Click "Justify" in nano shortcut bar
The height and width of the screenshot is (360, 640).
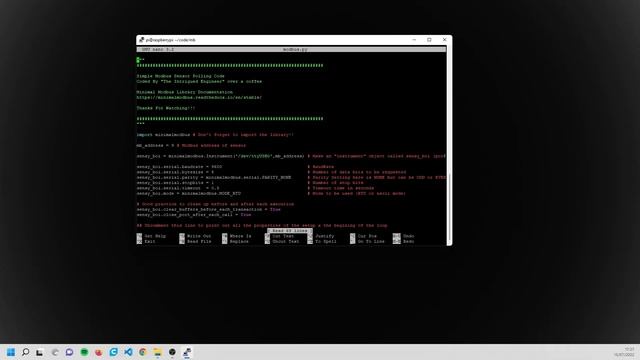324,236
